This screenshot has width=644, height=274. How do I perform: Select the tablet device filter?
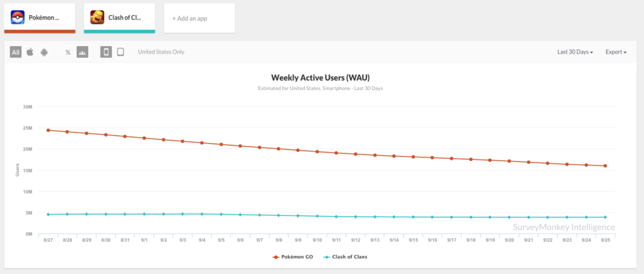click(x=120, y=52)
